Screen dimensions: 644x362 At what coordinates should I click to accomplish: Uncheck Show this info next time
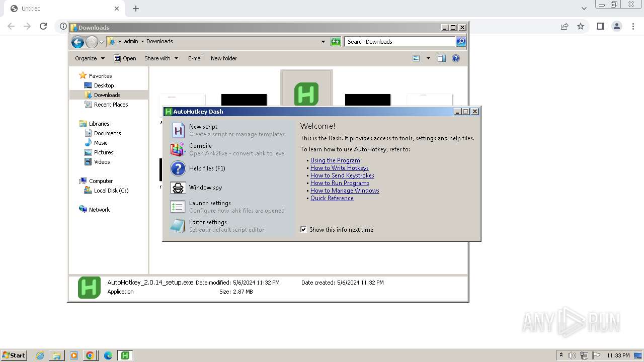(x=303, y=229)
